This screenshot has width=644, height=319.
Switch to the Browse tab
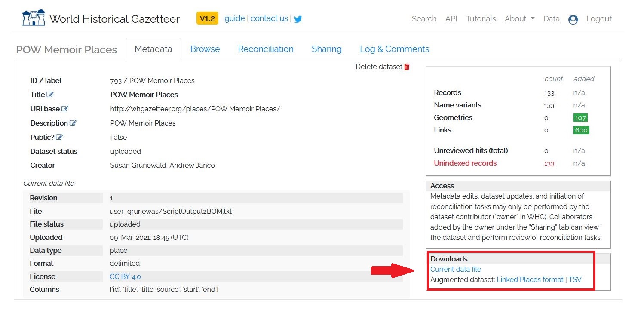click(x=205, y=49)
